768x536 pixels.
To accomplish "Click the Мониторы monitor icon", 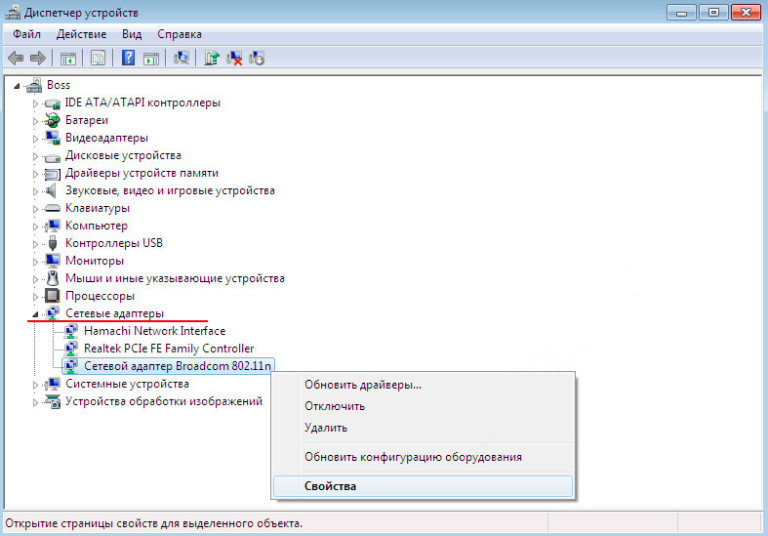I will [52, 261].
